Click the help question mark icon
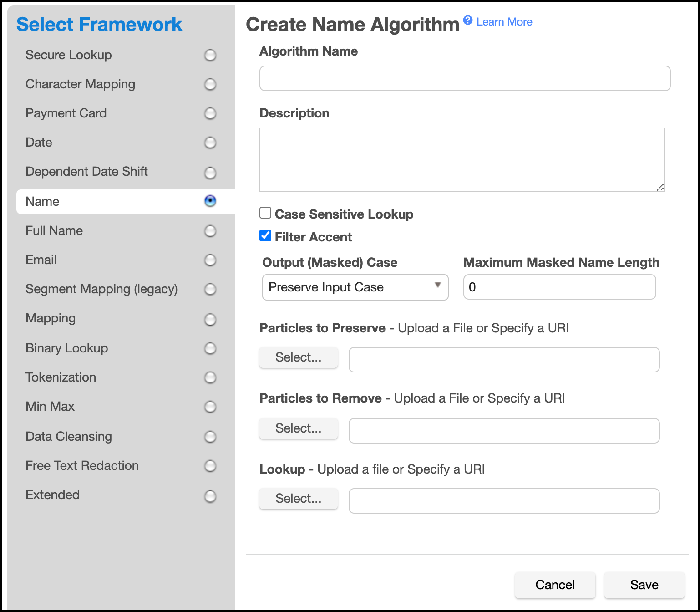 (x=467, y=20)
